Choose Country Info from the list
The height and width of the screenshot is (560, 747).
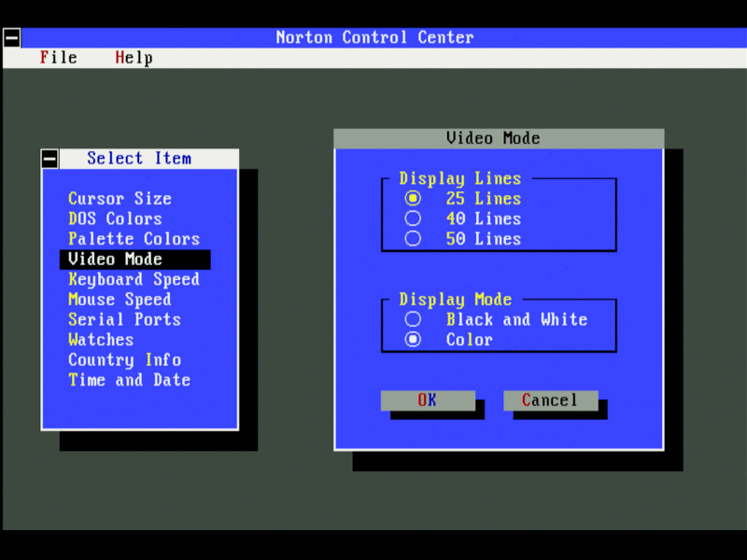(x=124, y=359)
